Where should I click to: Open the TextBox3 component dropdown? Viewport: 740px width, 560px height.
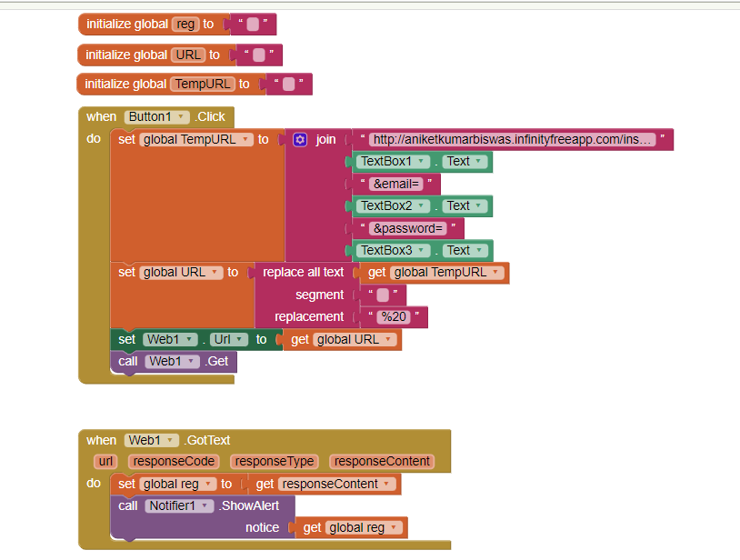(423, 251)
